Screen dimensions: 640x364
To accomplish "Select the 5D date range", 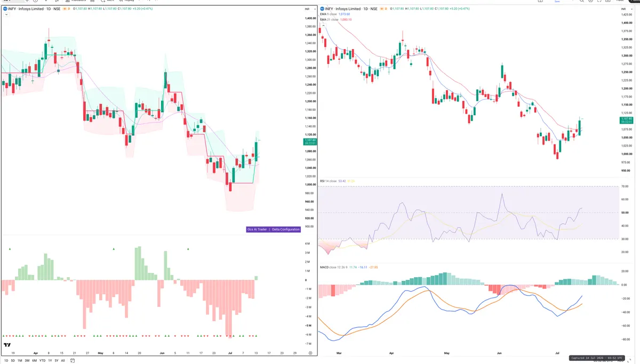I will coord(13,360).
